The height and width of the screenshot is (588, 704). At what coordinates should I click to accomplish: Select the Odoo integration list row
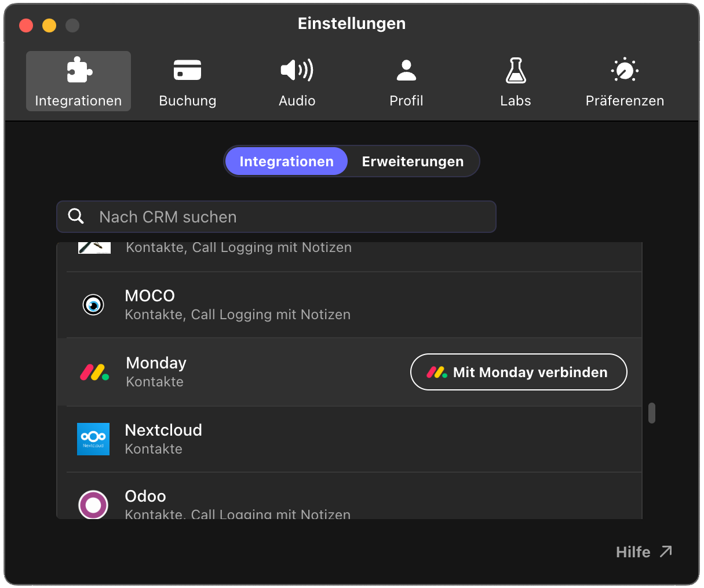[x=349, y=496]
